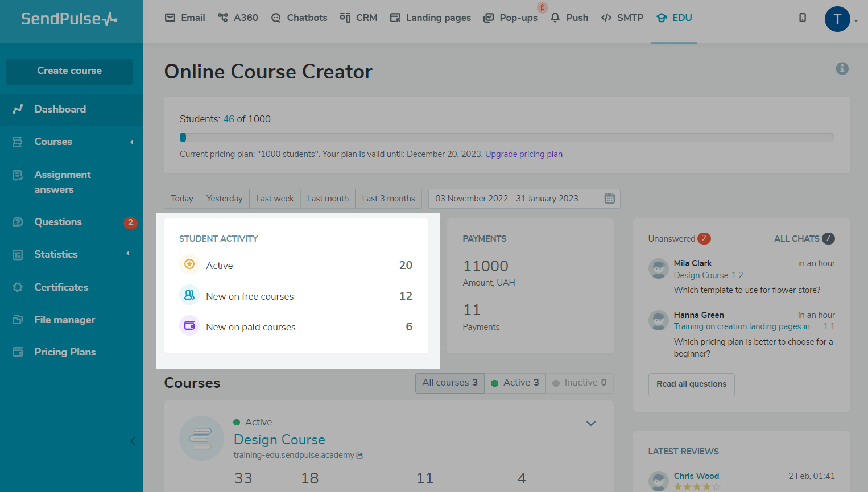Expand the Statistics sidebar submenu
This screenshot has height=492, width=868.
click(x=127, y=254)
